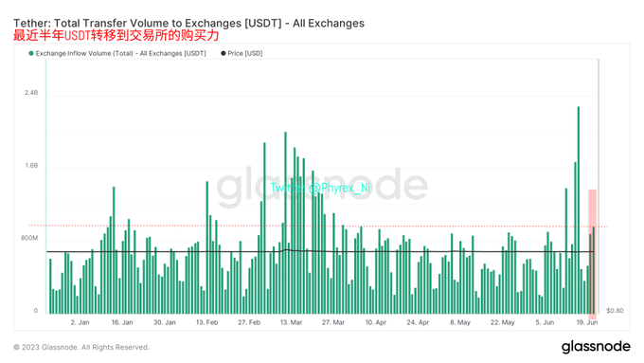Click the glassnode logo at bottom right

(596, 347)
